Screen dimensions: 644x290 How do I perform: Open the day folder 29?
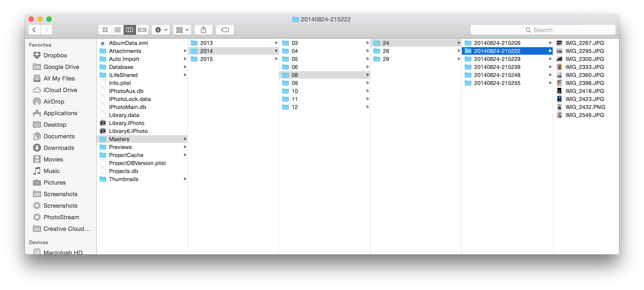click(416, 59)
